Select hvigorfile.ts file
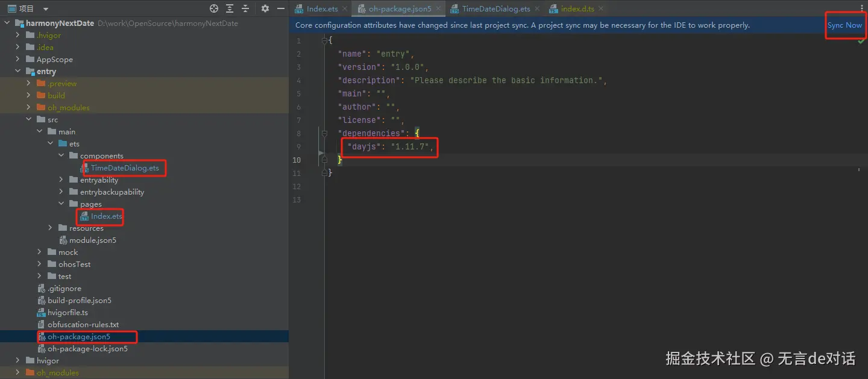This screenshot has width=868, height=379. (68, 312)
